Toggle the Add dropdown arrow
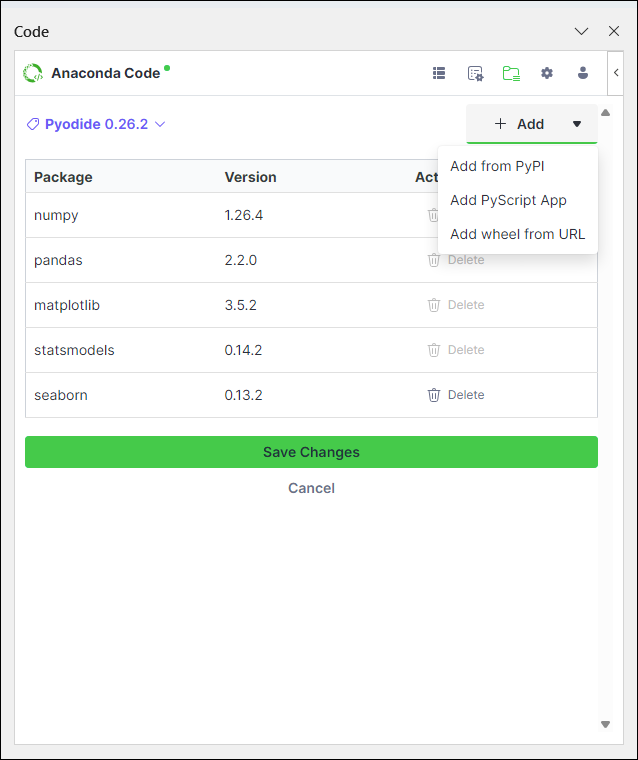This screenshot has height=760, width=638. click(x=577, y=124)
